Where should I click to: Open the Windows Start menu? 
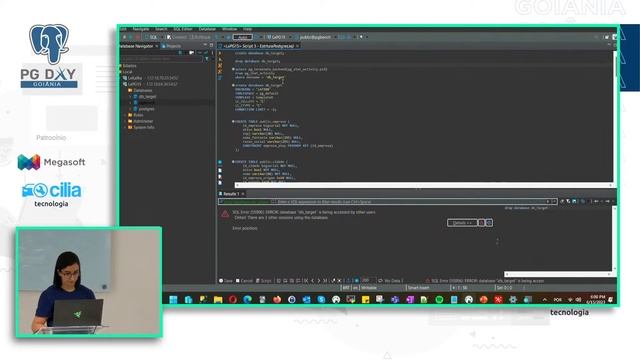(x=173, y=300)
